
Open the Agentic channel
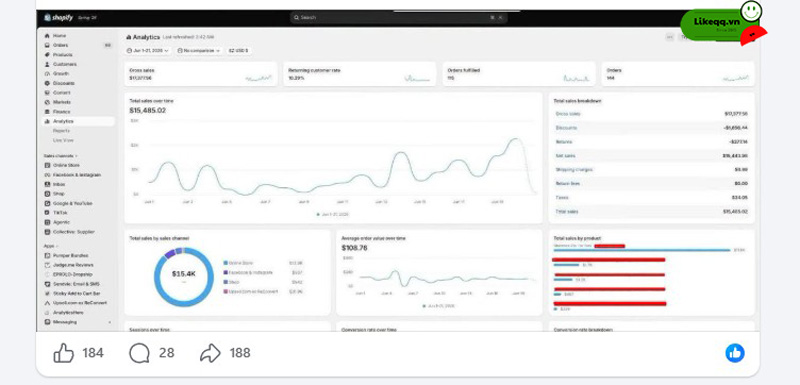62,222
